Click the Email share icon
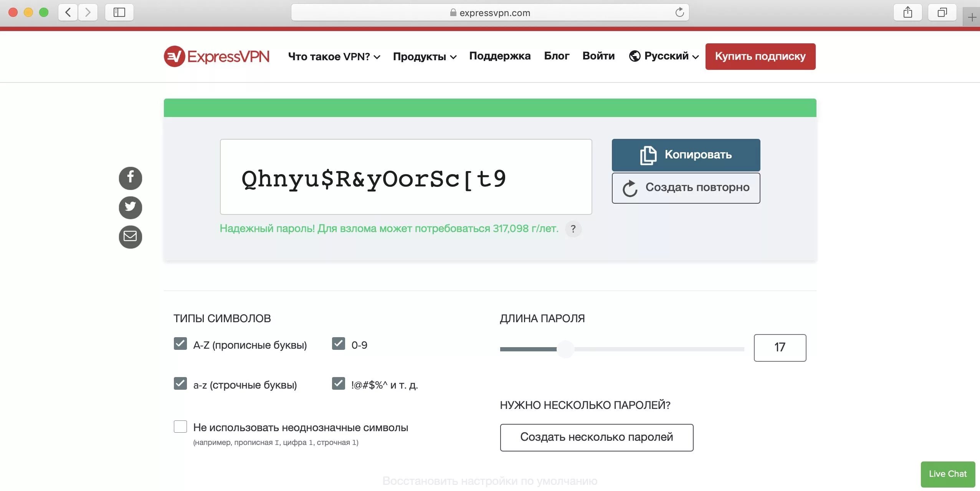 point(130,236)
